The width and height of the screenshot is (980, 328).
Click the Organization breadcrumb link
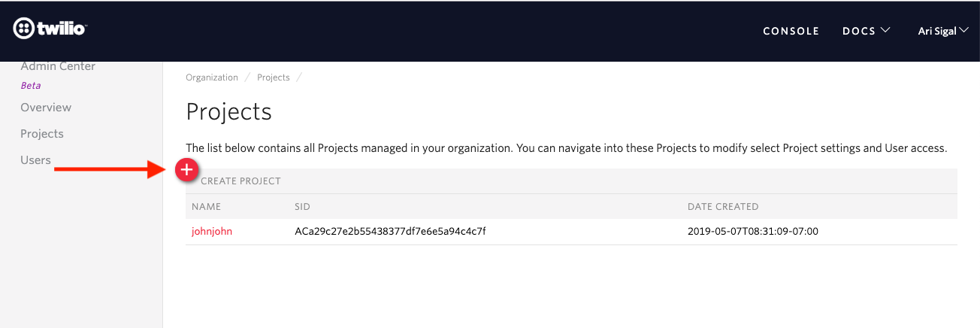tap(212, 77)
